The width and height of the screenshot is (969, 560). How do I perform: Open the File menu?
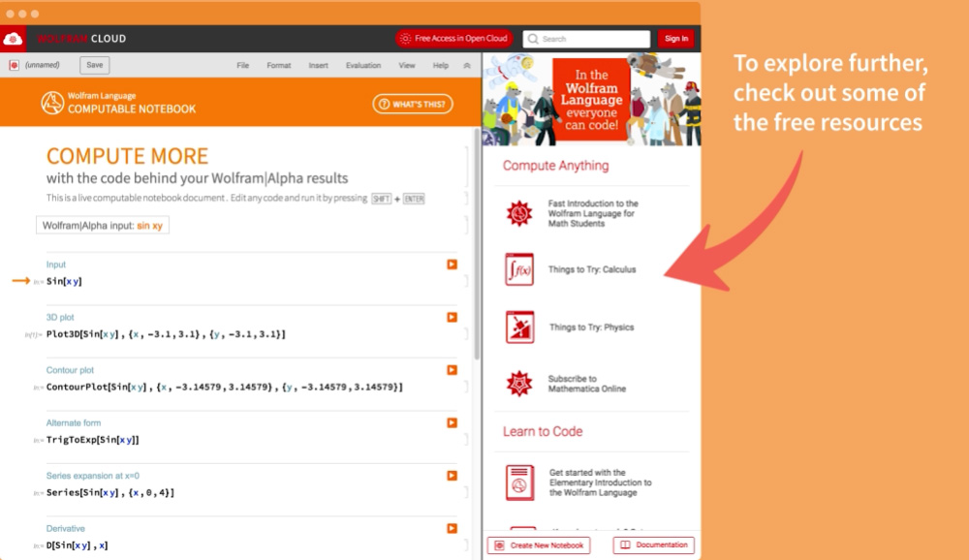[x=243, y=66]
